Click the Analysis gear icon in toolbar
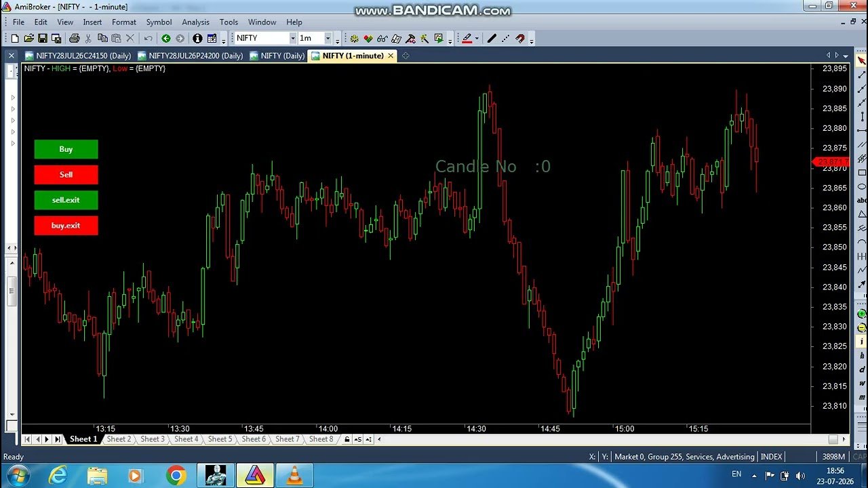Viewport: 868px width, 488px height. tap(354, 39)
